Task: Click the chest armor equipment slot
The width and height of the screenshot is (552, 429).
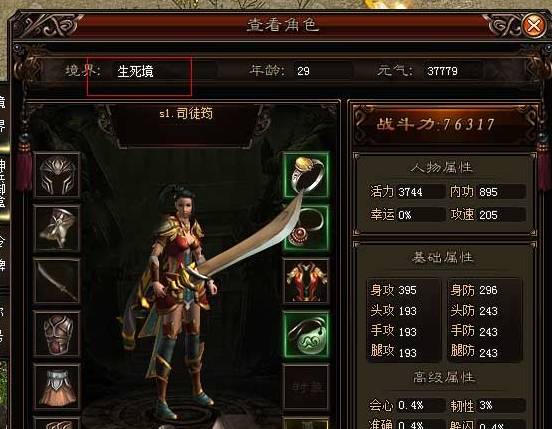Action: click(57, 333)
